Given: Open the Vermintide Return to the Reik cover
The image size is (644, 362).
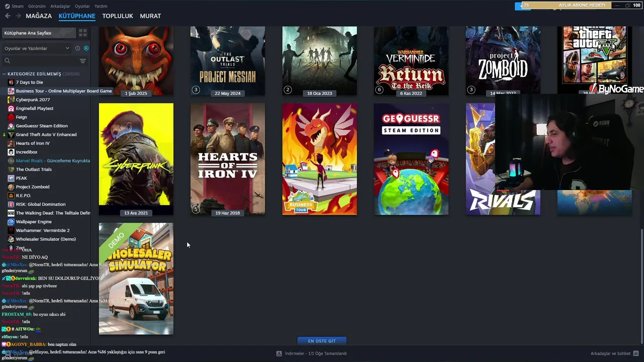Looking at the screenshot, I should point(411,61).
